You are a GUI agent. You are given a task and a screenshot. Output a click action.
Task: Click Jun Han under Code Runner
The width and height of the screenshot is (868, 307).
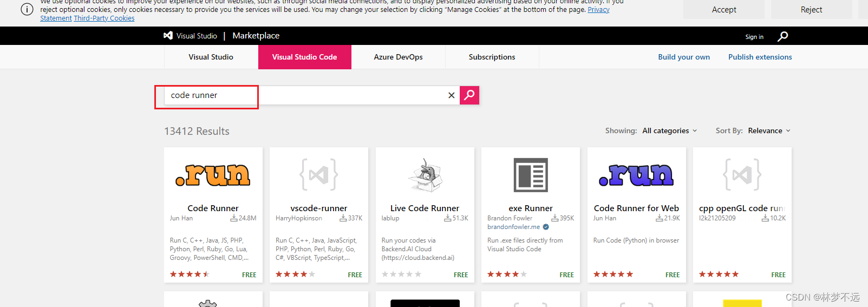(x=181, y=218)
